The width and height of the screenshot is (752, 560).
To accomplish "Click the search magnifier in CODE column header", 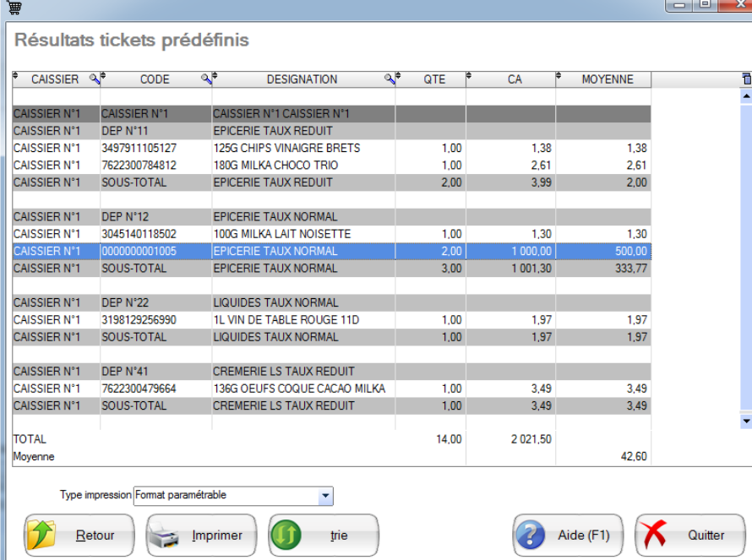I will (x=205, y=79).
